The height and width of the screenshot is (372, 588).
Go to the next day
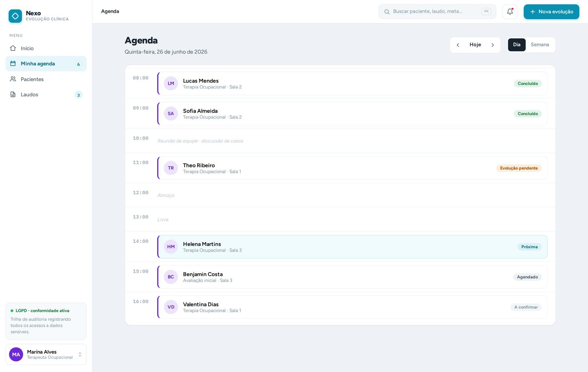point(492,45)
